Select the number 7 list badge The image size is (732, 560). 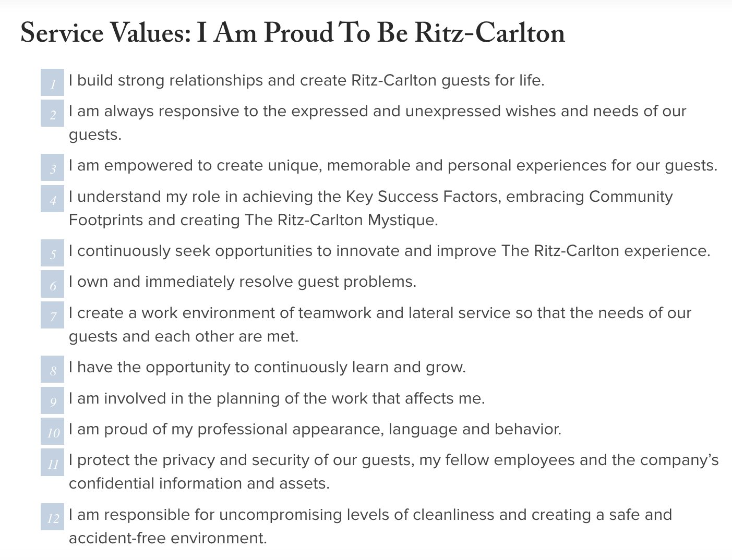[52, 315]
